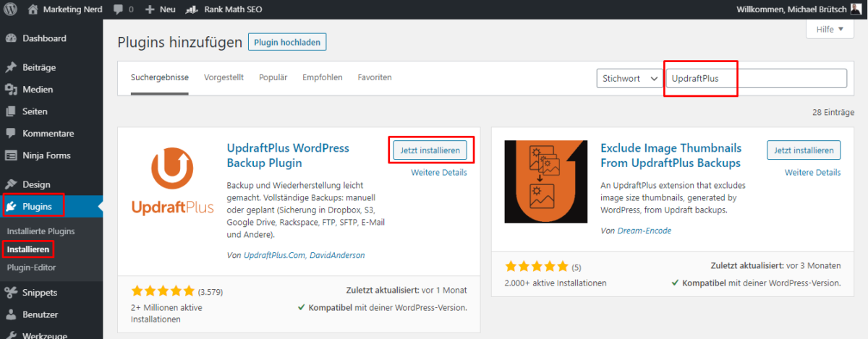The image size is (868, 339).
Task: Click the Exclude Image Thumbnails star rating
Action: (x=537, y=267)
